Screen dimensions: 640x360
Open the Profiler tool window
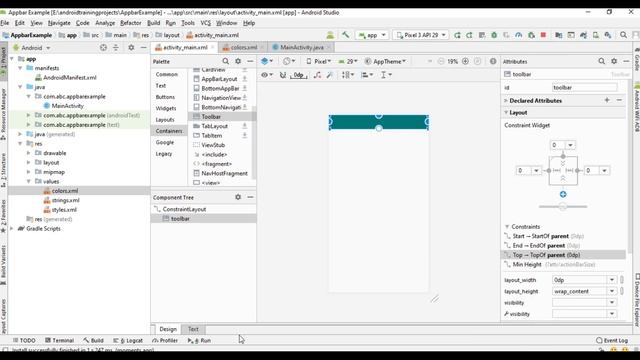click(165, 340)
